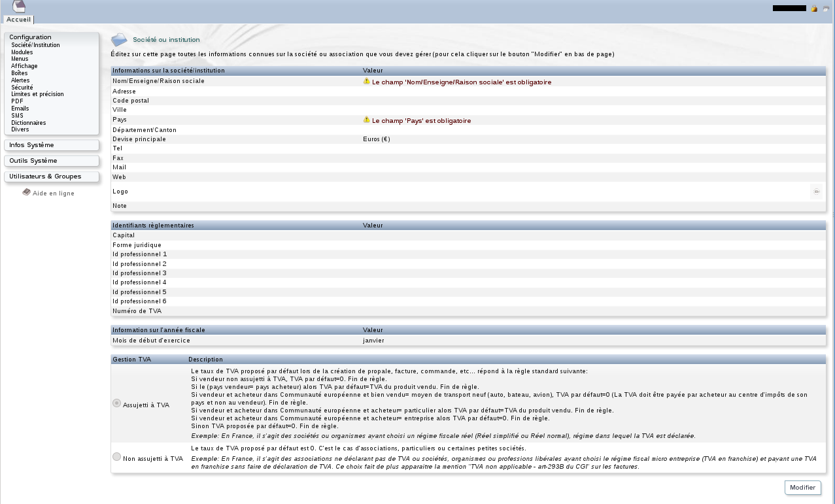Select the Assujetti à TVA radio button

(117, 403)
